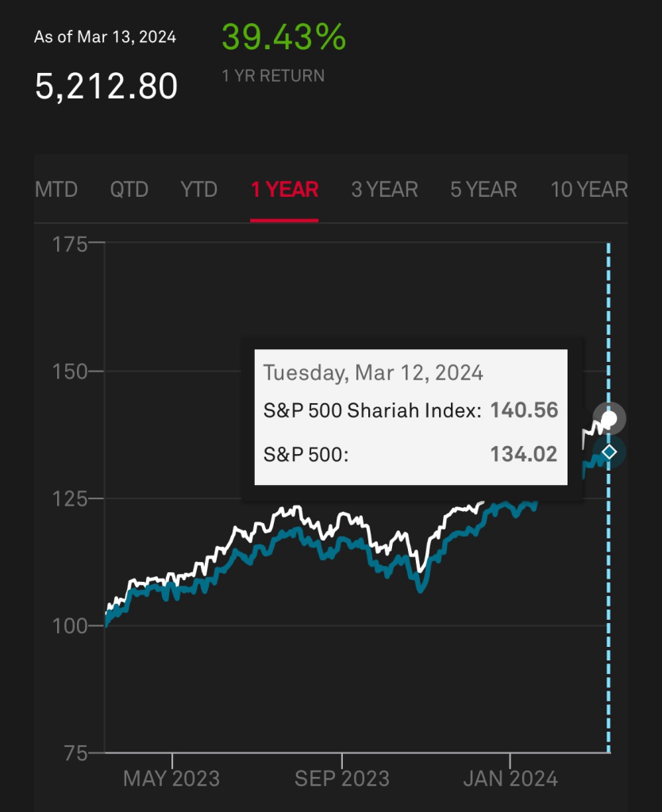Click the tooltip's S&P 500 Shariah Index row
Viewport: 662px width, 812px height.
pyautogui.click(x=410, y=410)
